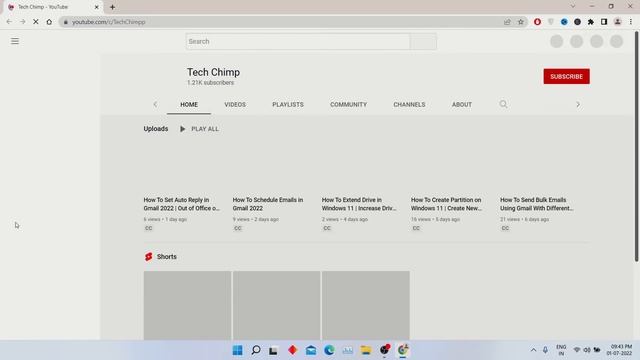Click the red Shorts logo icon
The height and width of the screenshot is (360, 640).
click(149, 257)
